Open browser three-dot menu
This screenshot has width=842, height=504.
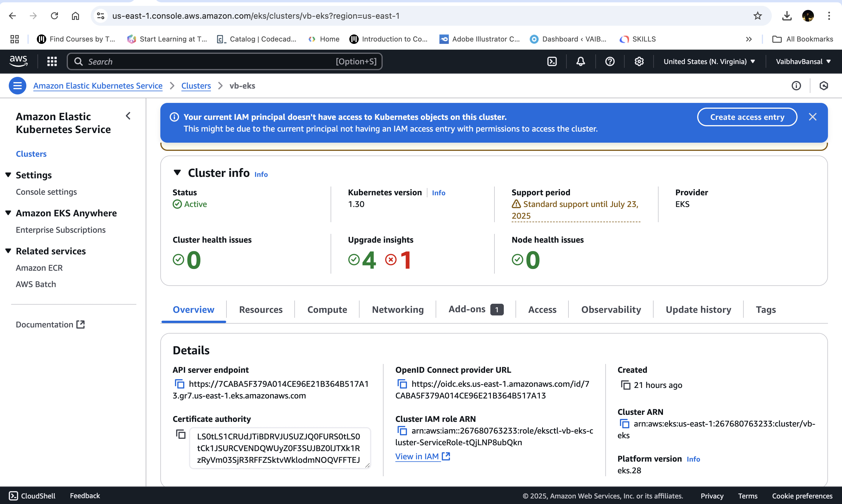(829, 15)
